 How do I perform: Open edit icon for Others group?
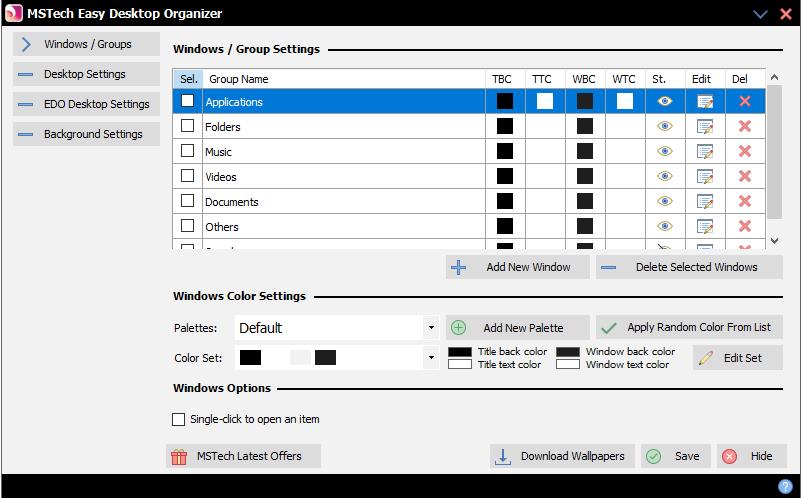pos(705,226)
